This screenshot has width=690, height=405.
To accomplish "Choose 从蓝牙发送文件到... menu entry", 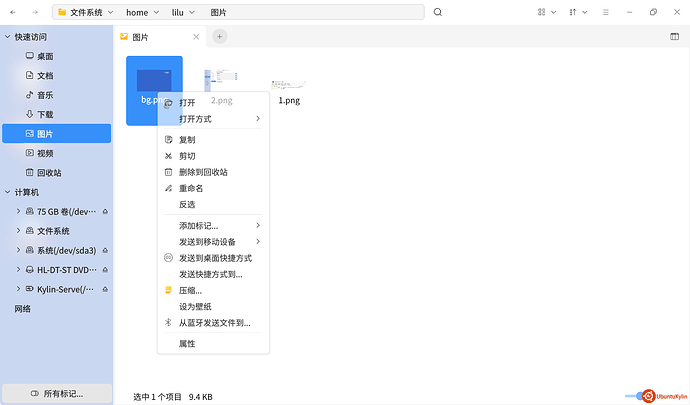I will coord(213,323).
